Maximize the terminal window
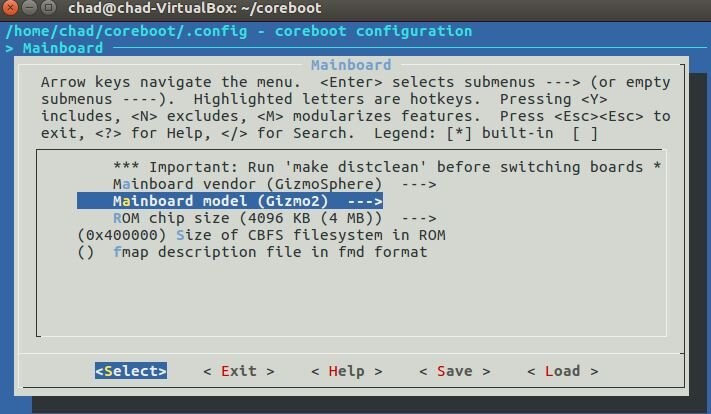The height and width of the screenshot is (414, 711). tap(49, 7)
